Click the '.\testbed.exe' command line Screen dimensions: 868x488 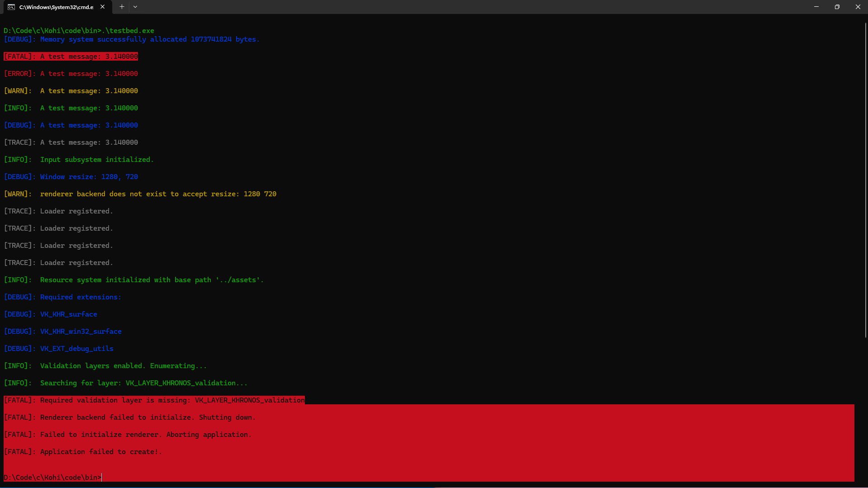pyautogui.click(x=79, y=31)
